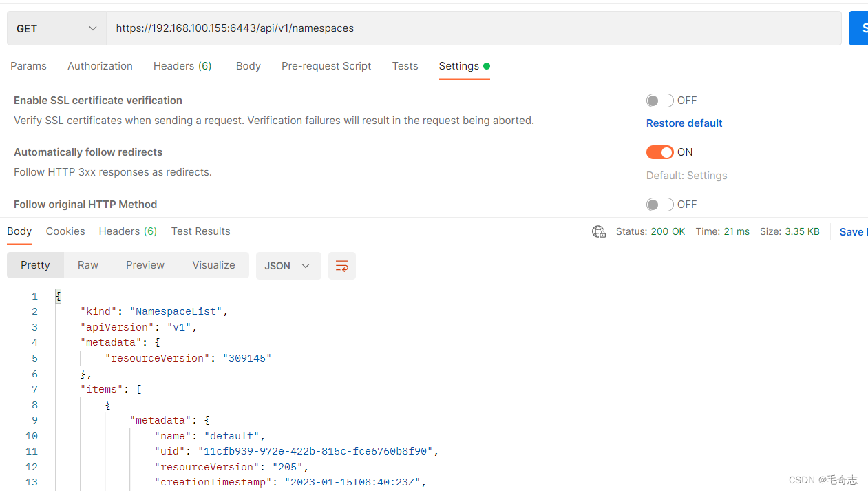868x491 pixels.
Task: Open the response Headers (6) tab
Action: click(x=127, y=231)
